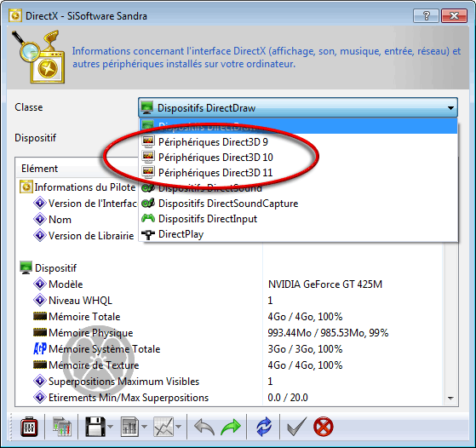The width and height of the screenshot is (476, 448).
Task: Click the grey back arrow icon
Action: (204, 427)
